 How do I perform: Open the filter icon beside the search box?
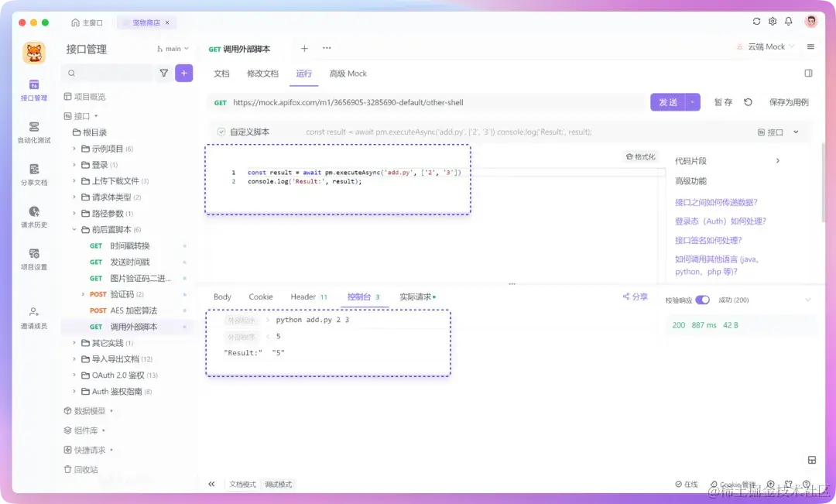165,72
